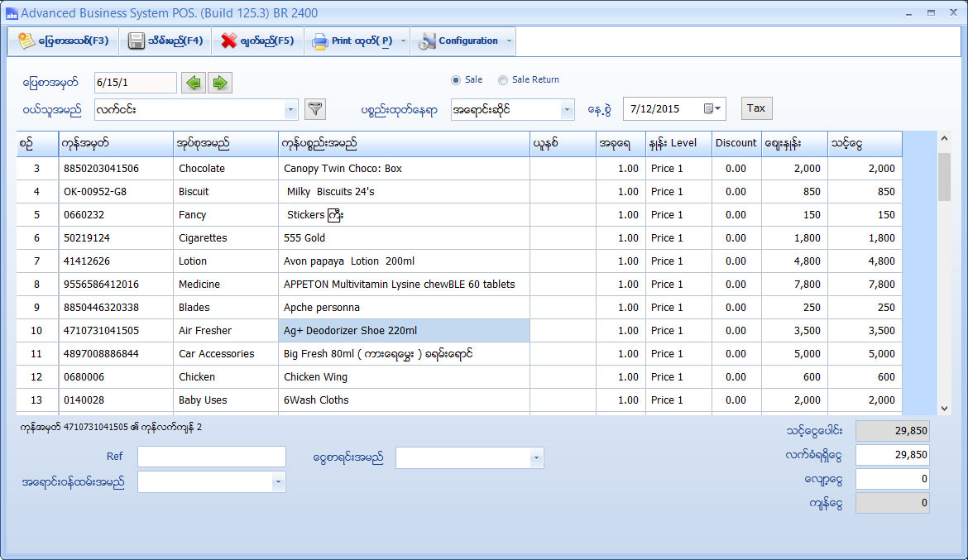Click the Baby Uses group cell
The image size is (968, 560).
226,400
